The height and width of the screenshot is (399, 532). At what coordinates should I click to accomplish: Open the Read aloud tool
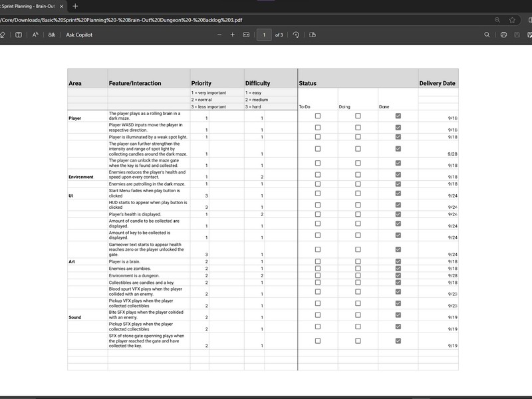[x=35, y=35]
